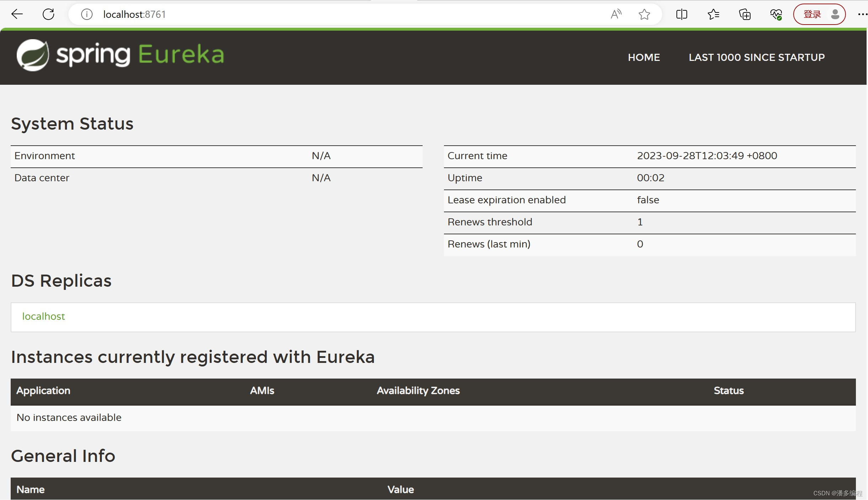Click the Name column header in General Info
This screenshot has width=868, height=500.
tap(30, 490)
